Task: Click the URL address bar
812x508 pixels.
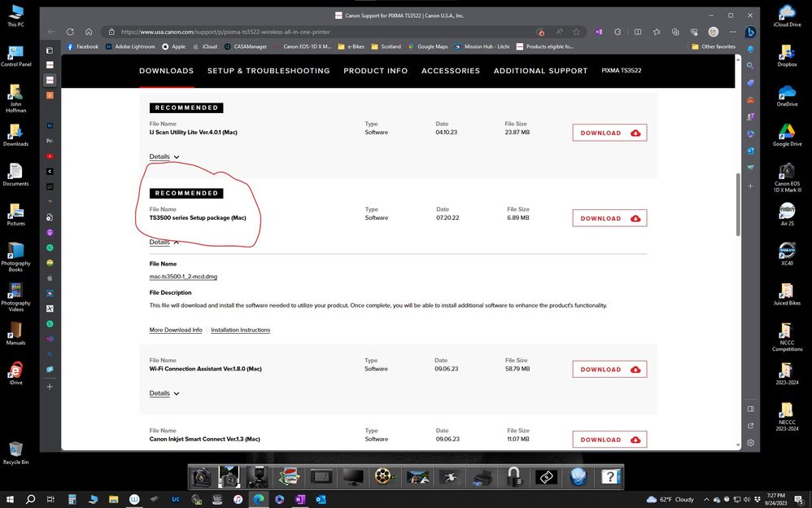Action: 325,32
